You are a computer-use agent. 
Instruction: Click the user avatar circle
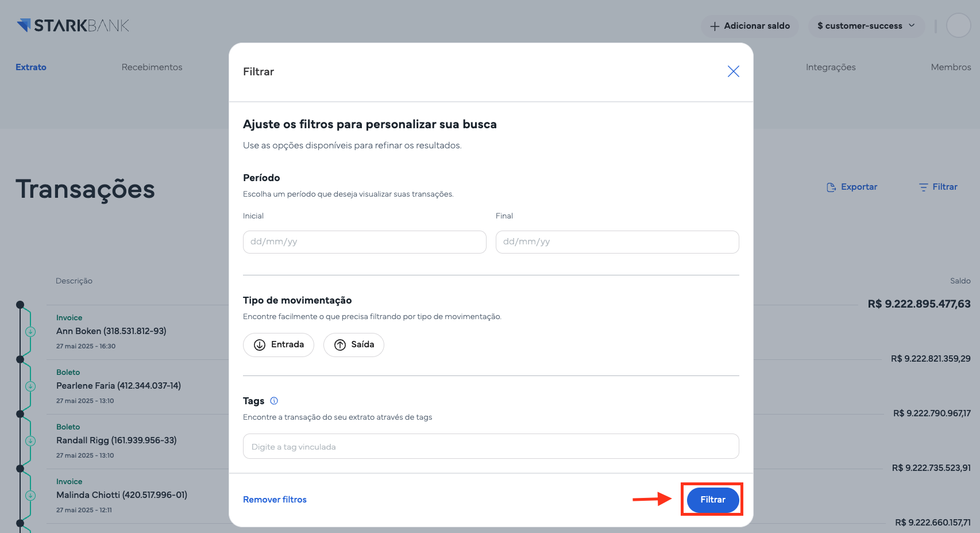pos(958,26)
